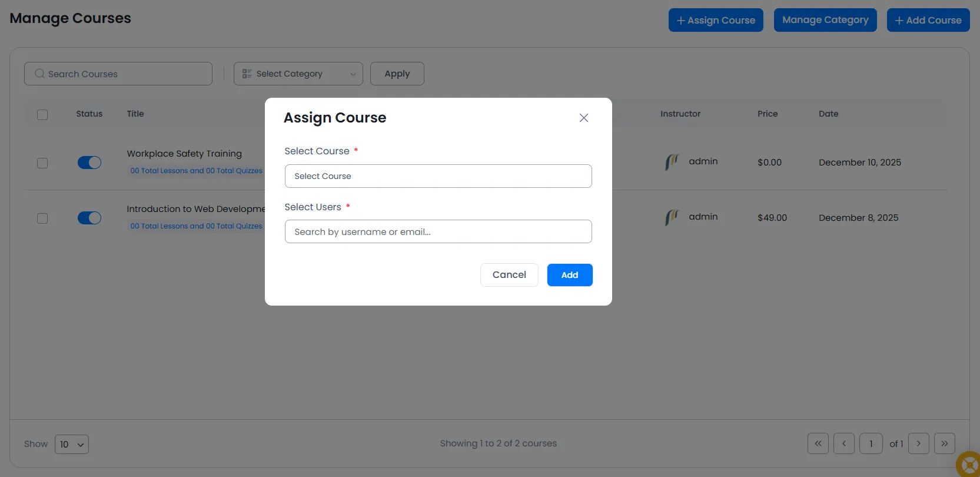The width and height of the screenshot is (980, 477).
Task: Go to previous page with left chevron
Action: click(843, 443)
